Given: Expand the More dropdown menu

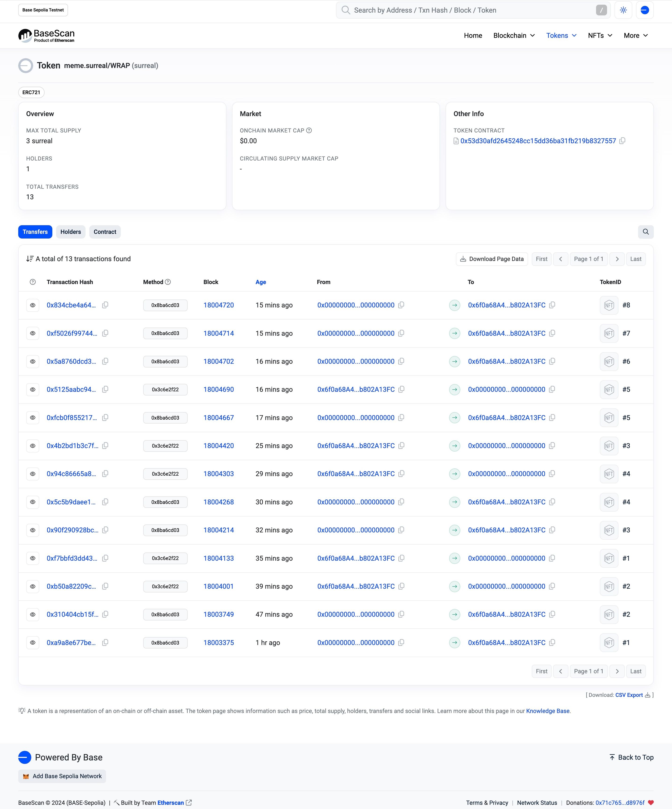Looking at the screenshot, I should point(636,36).
